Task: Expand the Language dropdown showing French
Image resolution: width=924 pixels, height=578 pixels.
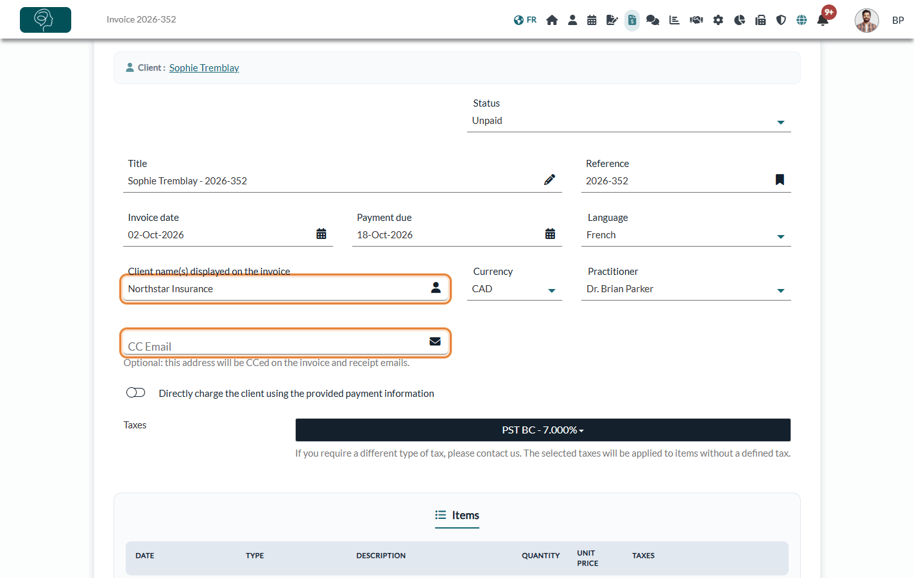Action: [x=686, y=235]
